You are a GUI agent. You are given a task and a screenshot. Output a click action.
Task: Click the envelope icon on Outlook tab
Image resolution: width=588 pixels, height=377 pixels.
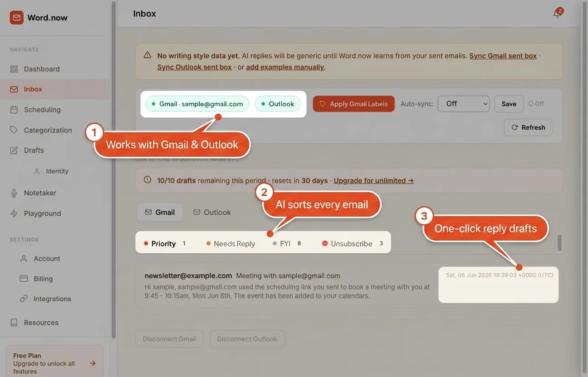[x=196, y=212]
